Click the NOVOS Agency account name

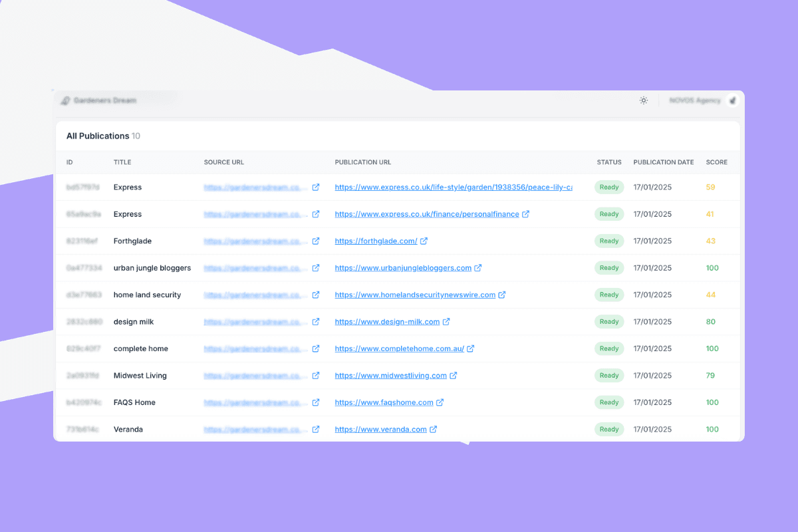695,100
